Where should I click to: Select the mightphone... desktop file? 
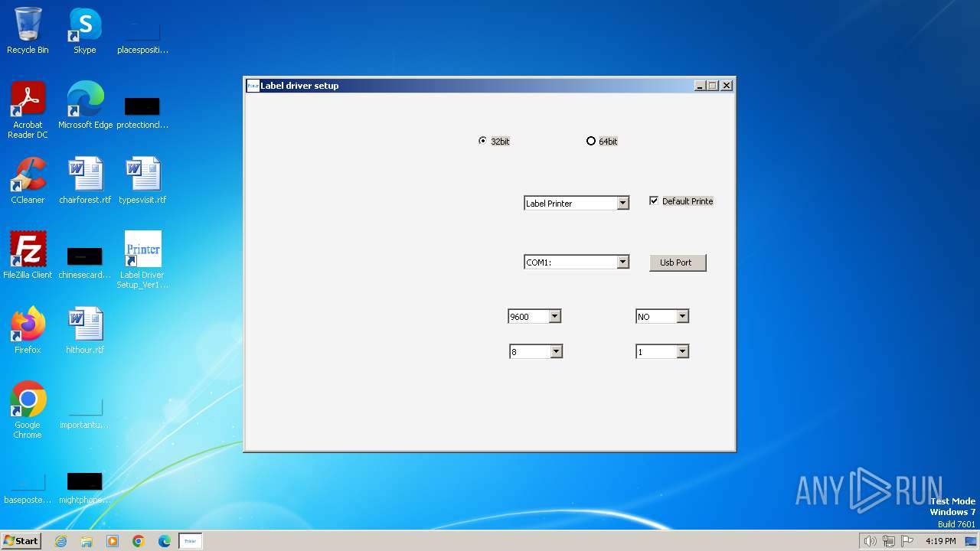click(x=85, y=487)
